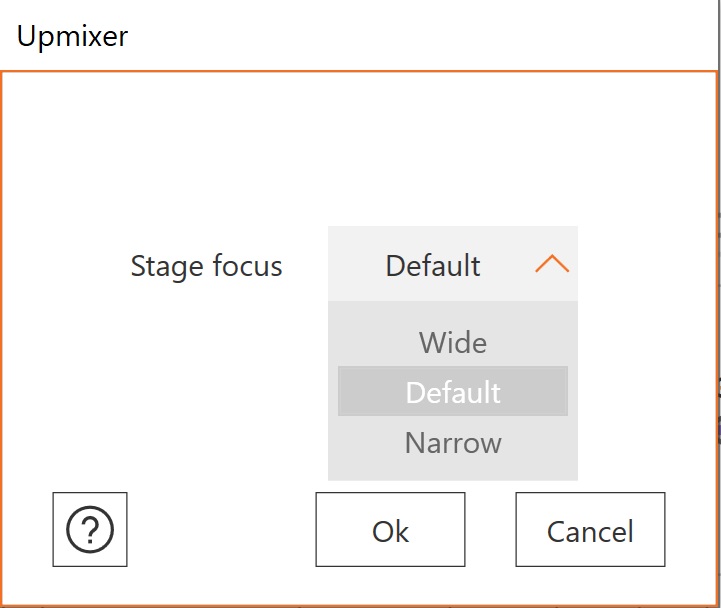The image size is (721, 608).
Task: Choose the highlighted Default option in the list
Action: coord(453,392)
